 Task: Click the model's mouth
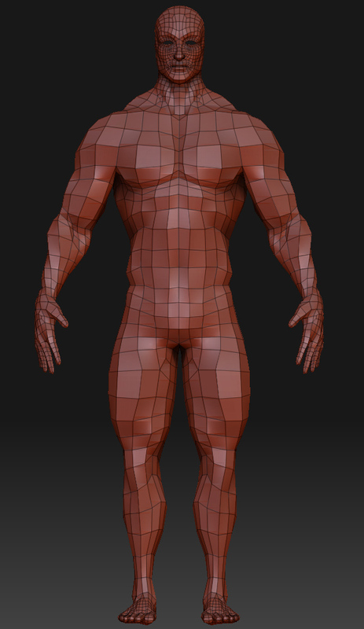click(x=179, y=66)
